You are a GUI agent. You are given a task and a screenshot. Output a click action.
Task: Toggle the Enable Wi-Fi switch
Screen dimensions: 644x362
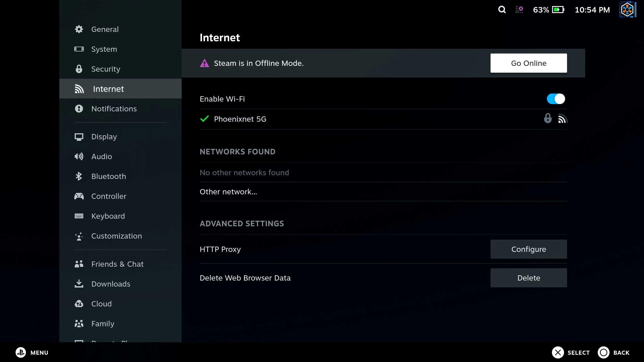tap(556, 99)
